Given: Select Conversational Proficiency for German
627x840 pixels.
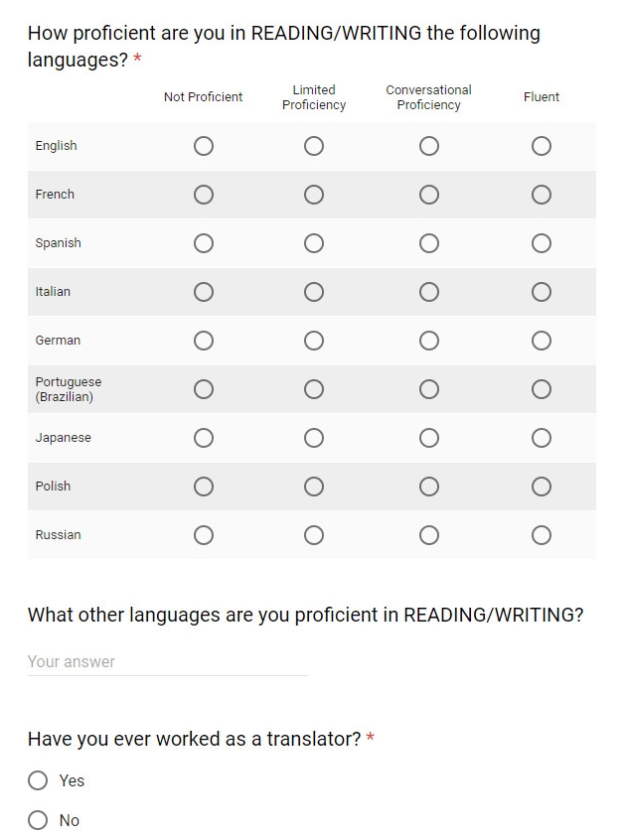Looking at the screenshot, I should [x=428, y=341].
